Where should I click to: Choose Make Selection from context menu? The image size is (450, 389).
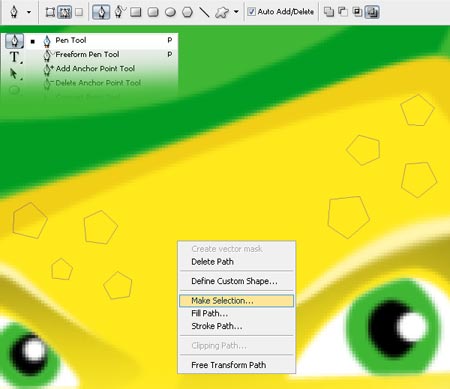tap(236, 301)
